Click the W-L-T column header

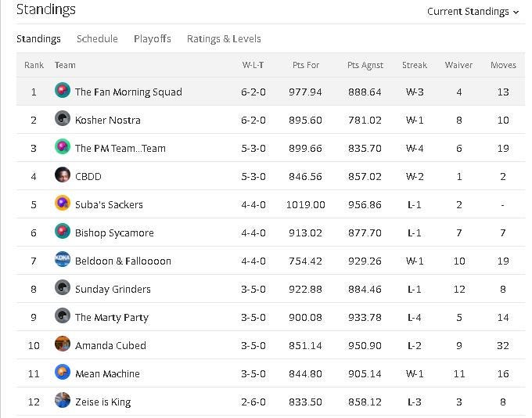click(x=253, y=65)
